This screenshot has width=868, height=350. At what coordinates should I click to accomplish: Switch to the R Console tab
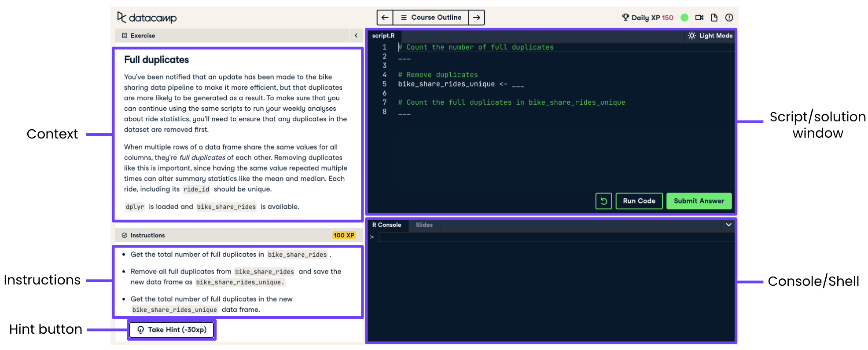[x=386, y=225]
